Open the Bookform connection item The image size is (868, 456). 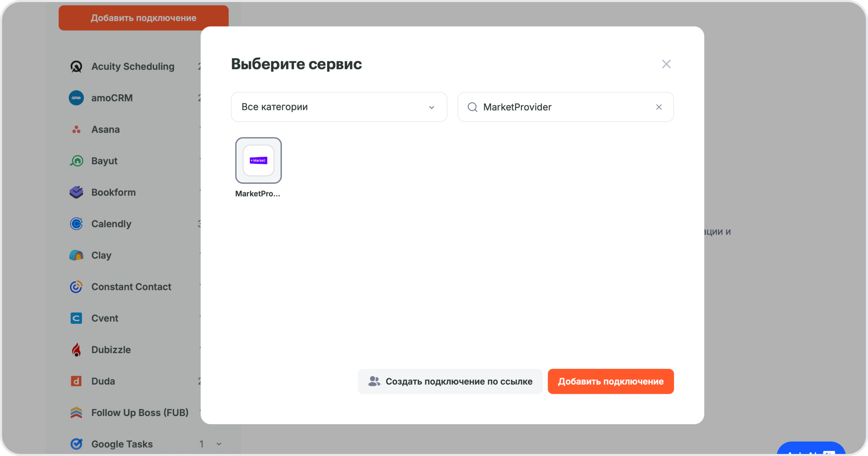point(113,192)
